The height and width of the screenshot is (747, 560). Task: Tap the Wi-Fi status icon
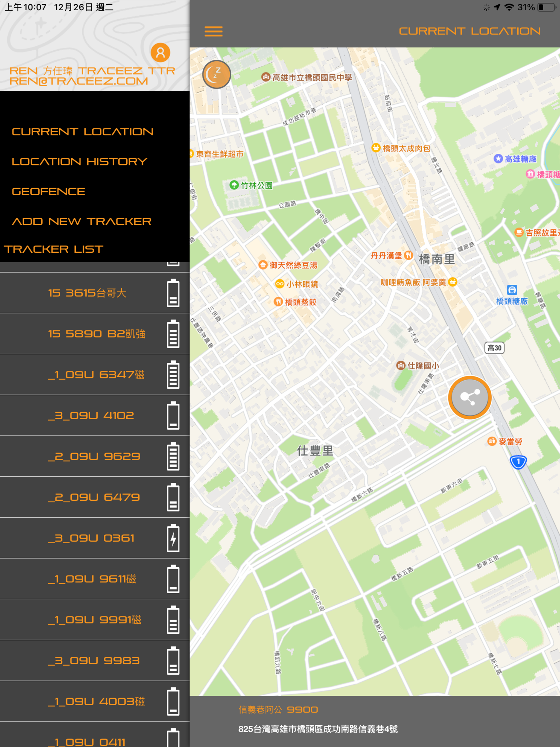click(x=509, y=7)
